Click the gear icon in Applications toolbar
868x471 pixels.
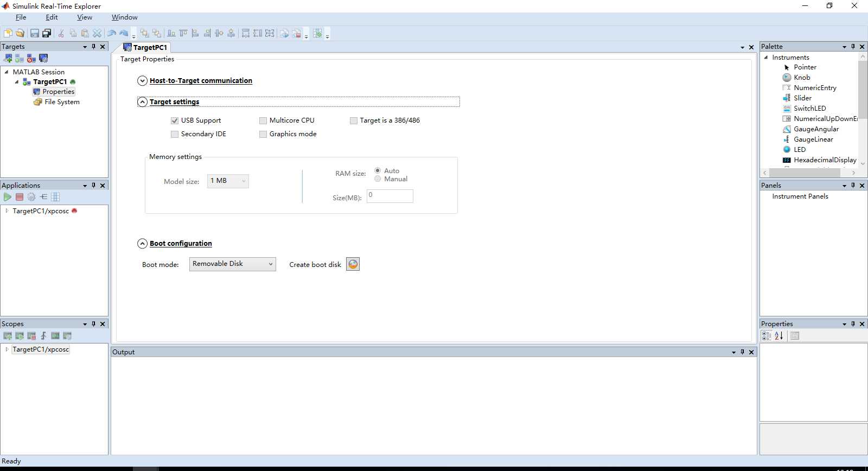pos(31,197)
